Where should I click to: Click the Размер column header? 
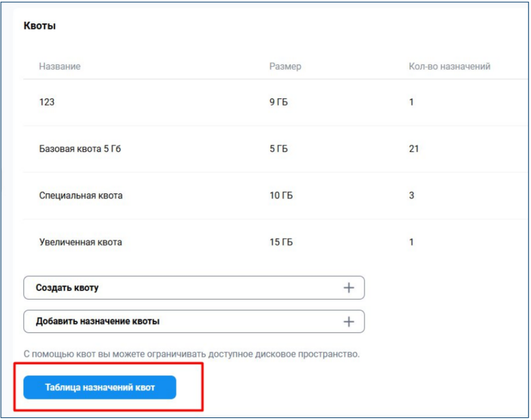[285, 66]
